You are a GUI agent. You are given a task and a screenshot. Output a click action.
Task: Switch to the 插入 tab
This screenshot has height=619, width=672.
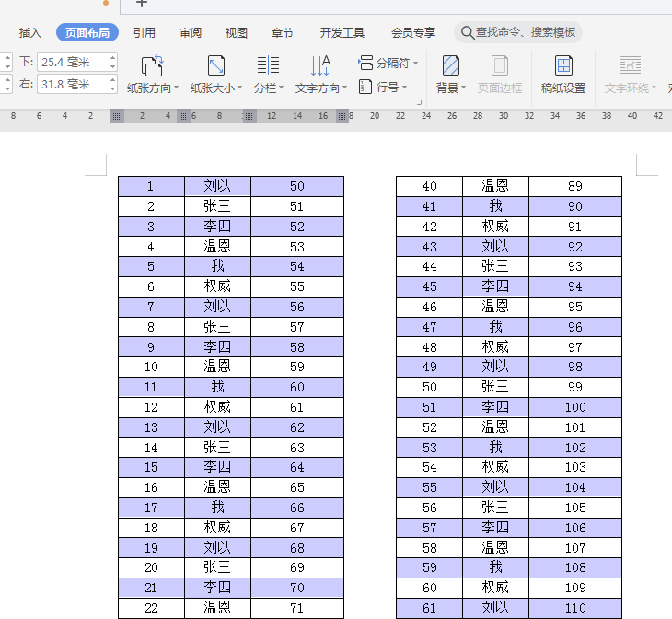tap(30, 33)
